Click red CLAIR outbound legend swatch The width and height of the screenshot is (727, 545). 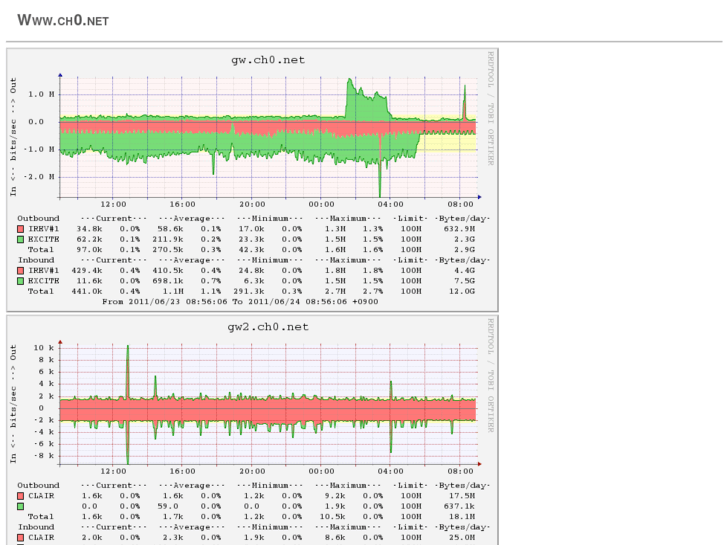pos(21,496)
